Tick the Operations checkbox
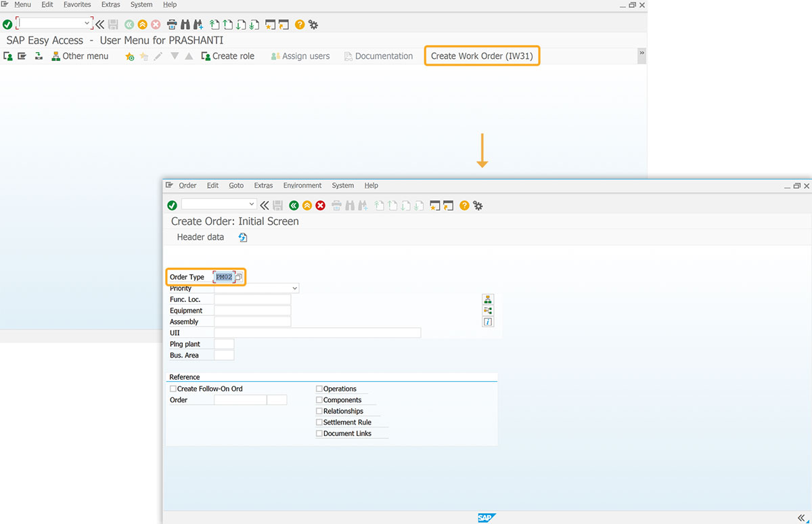This screenshot has width=812, height=524. tap(319, 389)
